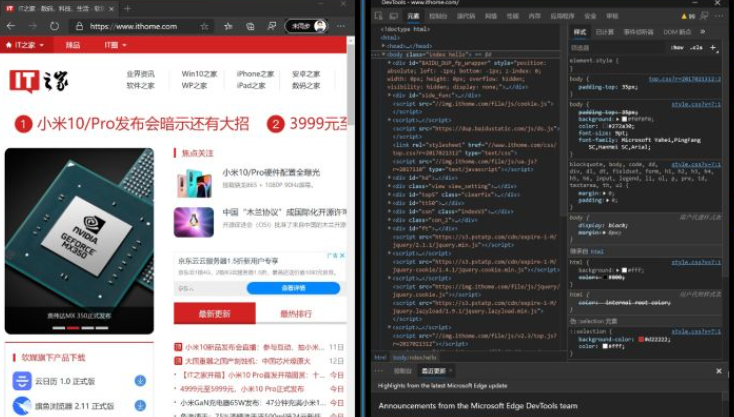
Task: Open the Collections icon in Edge toolbar
Action: pos(250,26)
